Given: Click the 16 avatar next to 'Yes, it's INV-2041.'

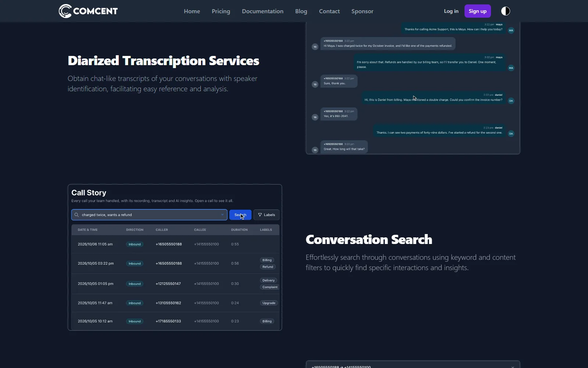Looking at the screenshot, I should [x=315, y=117].
